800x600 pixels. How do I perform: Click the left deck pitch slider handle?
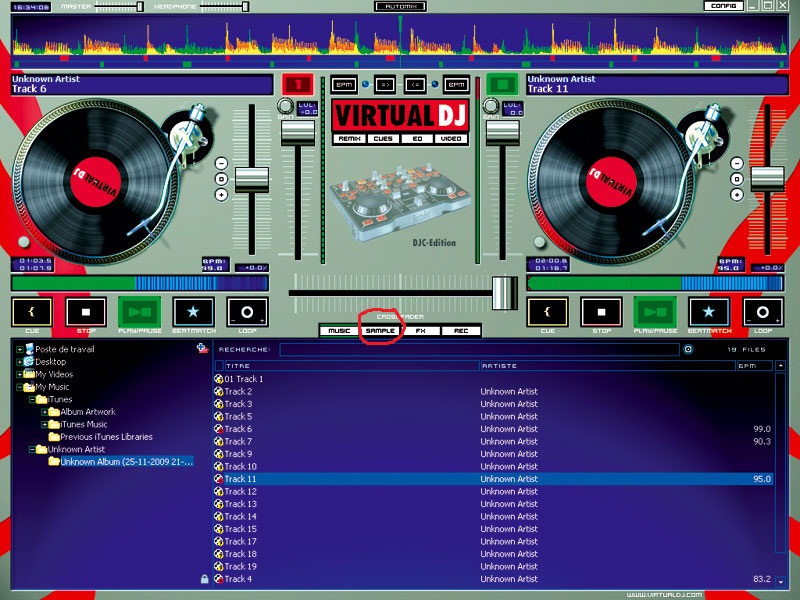pyautogui.click(x=252, y=180)
